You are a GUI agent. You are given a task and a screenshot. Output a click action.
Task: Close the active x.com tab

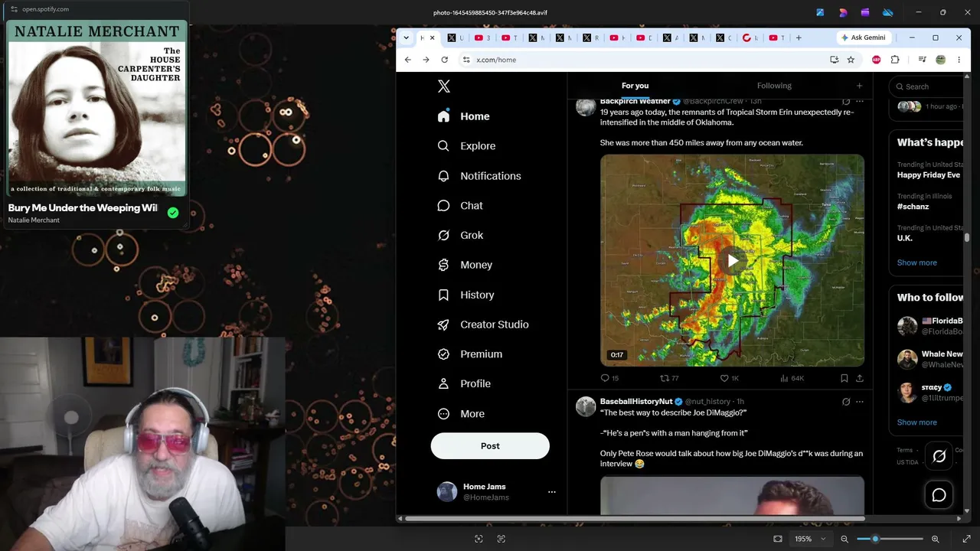coord(432,37)
